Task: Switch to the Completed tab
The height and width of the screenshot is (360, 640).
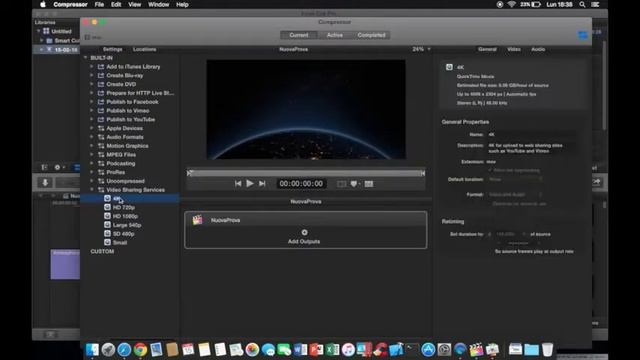Action: pyautogui.click(x=371, y=35)
